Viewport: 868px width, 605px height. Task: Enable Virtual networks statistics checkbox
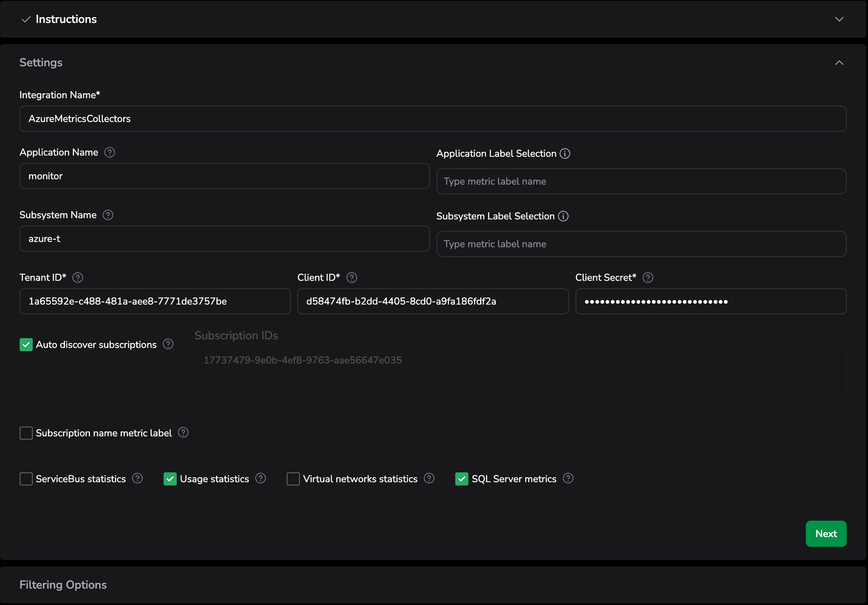point(293,479)
